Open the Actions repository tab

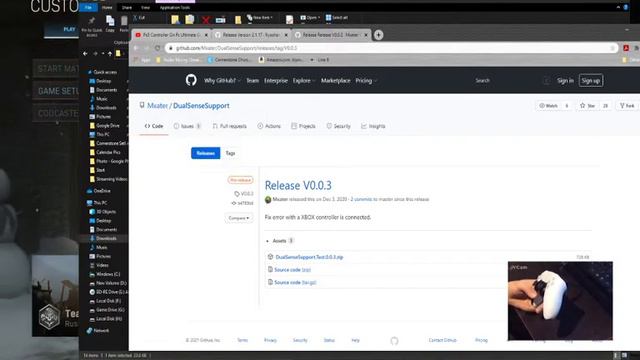(269, 126)
